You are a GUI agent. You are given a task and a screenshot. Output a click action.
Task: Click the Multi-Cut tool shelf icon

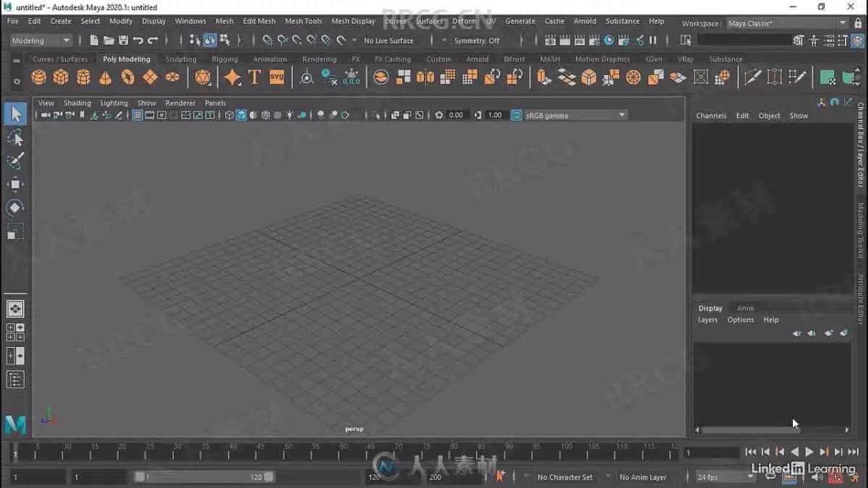tap(753, 77)
